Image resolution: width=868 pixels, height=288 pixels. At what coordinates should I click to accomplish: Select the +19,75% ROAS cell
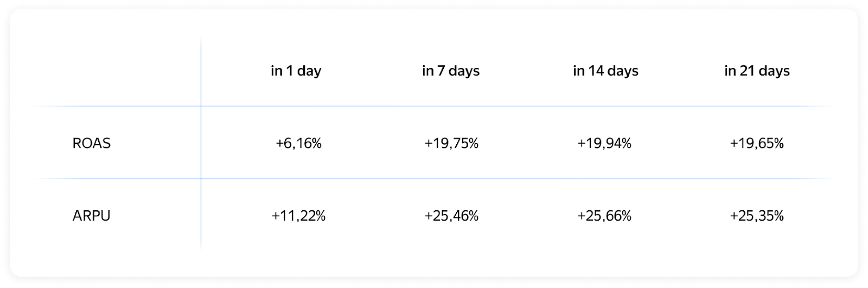click(451, 143)
